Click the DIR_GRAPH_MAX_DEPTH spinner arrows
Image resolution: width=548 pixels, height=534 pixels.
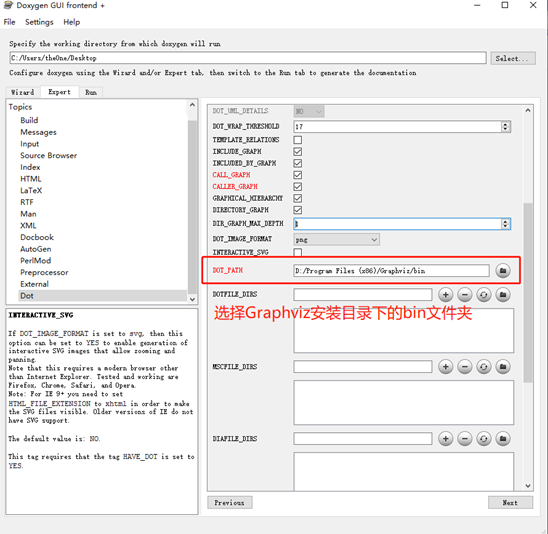coord(505,224)
